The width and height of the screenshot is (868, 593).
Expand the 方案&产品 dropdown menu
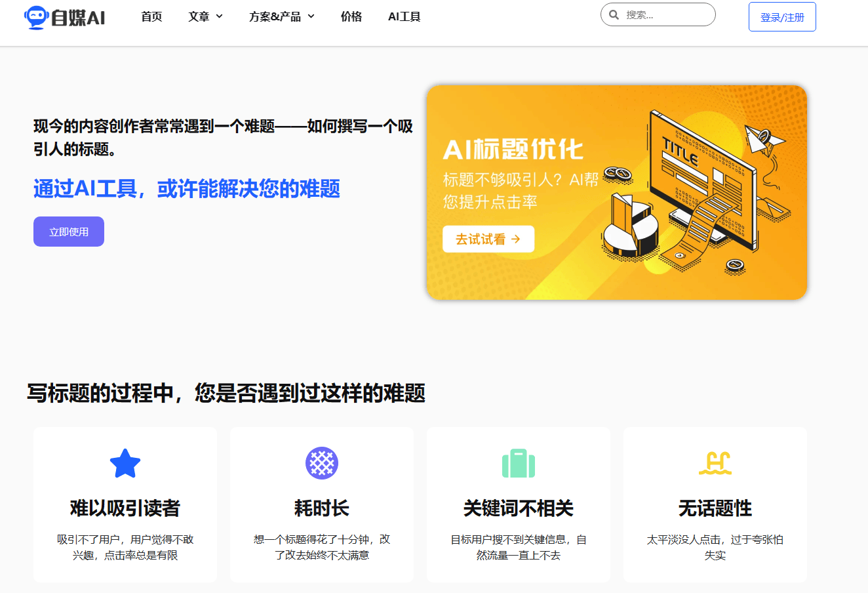(x=281, y=16)
